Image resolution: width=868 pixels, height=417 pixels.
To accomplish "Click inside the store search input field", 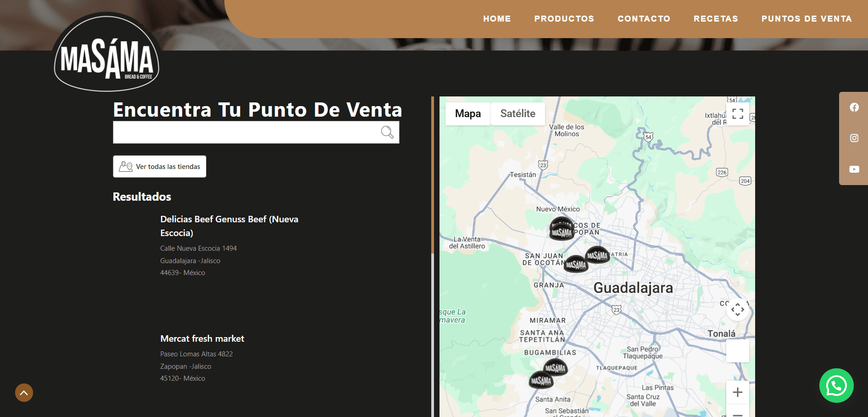I will click(248, 132).
